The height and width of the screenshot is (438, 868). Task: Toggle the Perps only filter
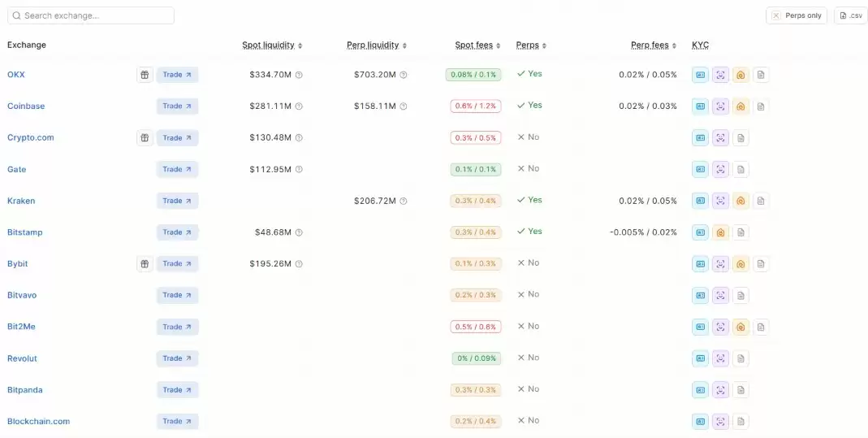click(797, 15)
